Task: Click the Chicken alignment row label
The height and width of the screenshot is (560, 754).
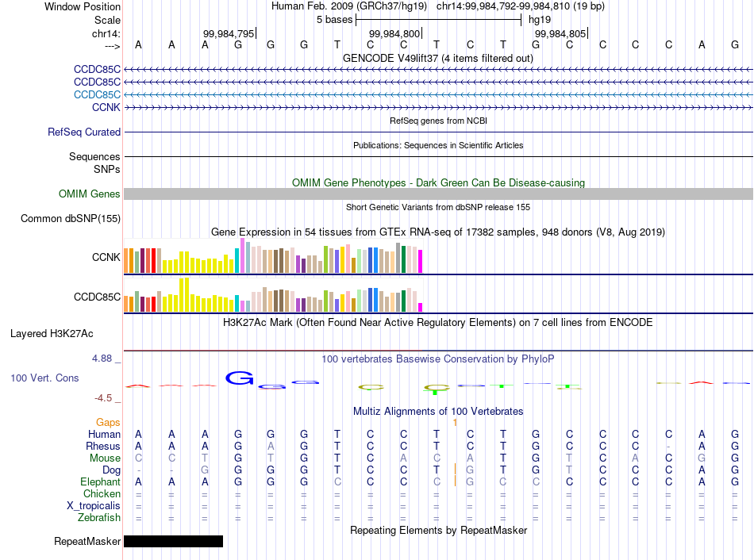Action: pyautogui.click(x=102, y=494)
